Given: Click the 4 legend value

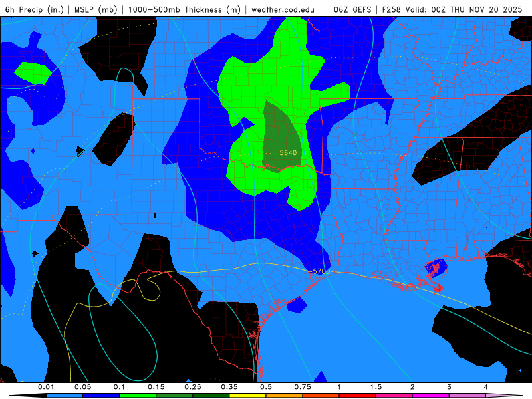Looking at the screenshot, I should [486, 387].
